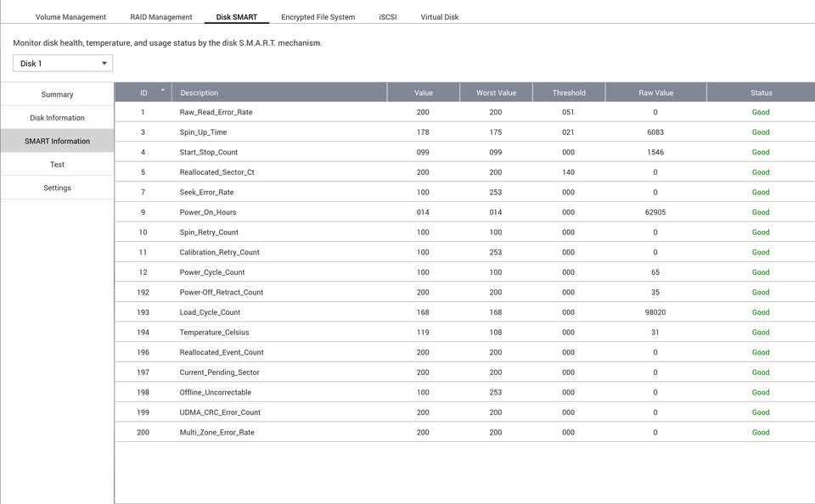
Task: Show the Summary section
Action: click(57, 94)
